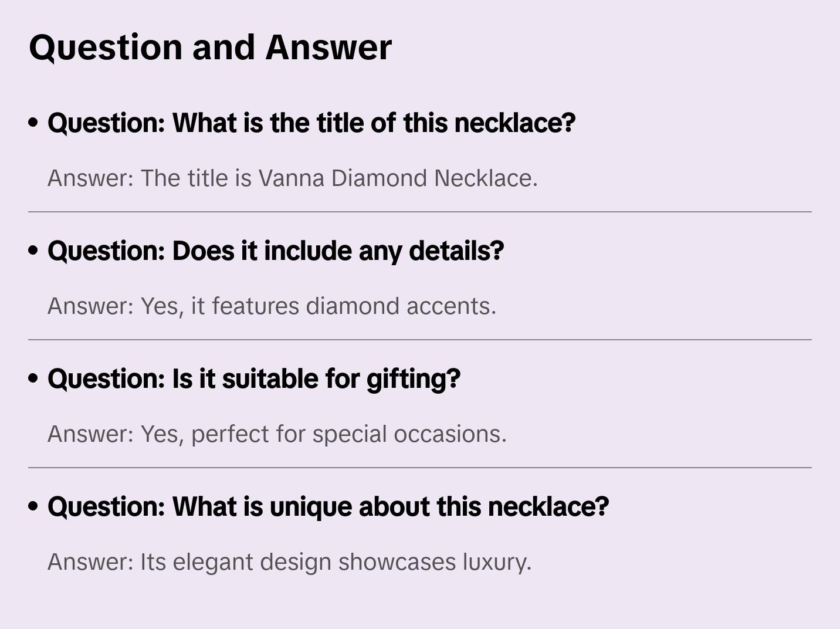
Task: Click the bullet beside the details question
Action: click(33, 251)
